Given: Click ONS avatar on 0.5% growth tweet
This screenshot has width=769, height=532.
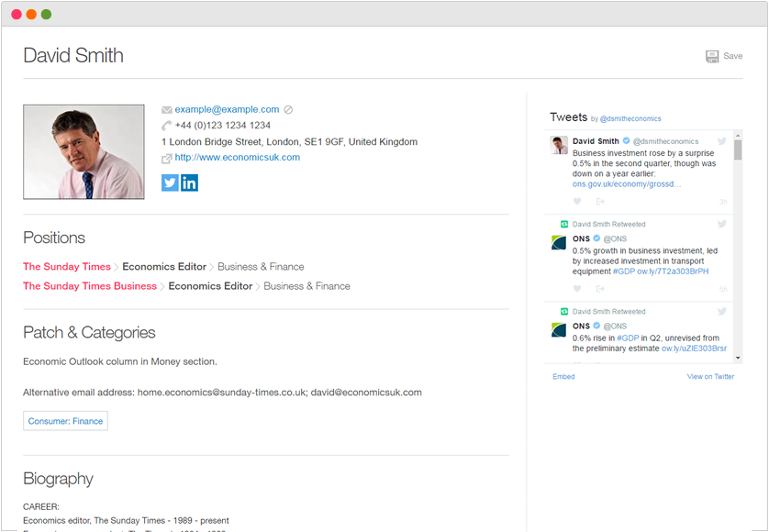Looking at the screenshot, I should 559,243.
